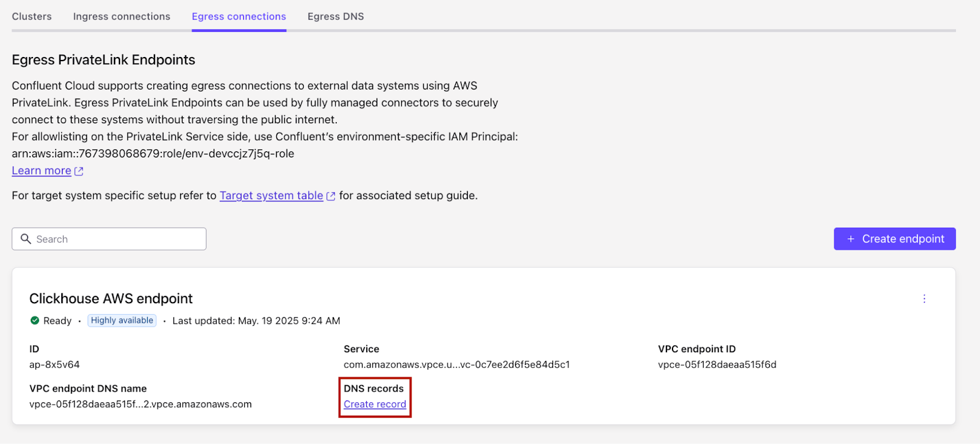Screen dimensions: 980x444
Task: Click external-link icon after Target system table
Action: pos(331,196)
